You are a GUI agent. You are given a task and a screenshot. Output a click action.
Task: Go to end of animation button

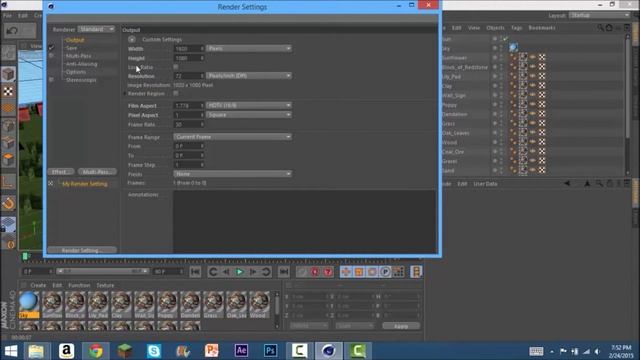283,272
